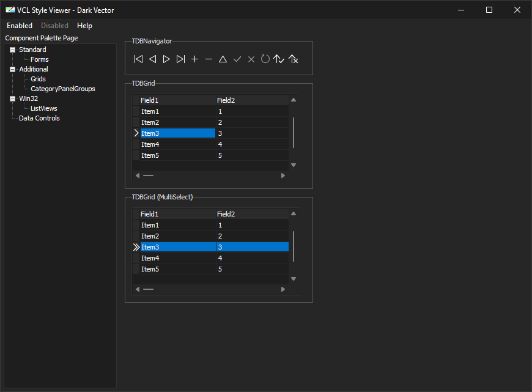Click the row indicator arrow beside Item3 in first TDBGrid
The height and width of the screenshot is (392, 532).
[136, 133]
